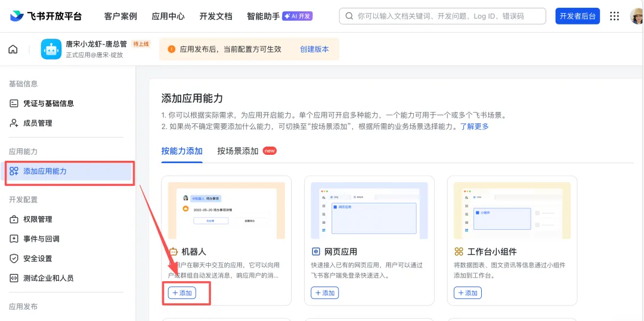Click the 权限管理 sidebar icon
644x321 pixels.
(x=14, y=219)
